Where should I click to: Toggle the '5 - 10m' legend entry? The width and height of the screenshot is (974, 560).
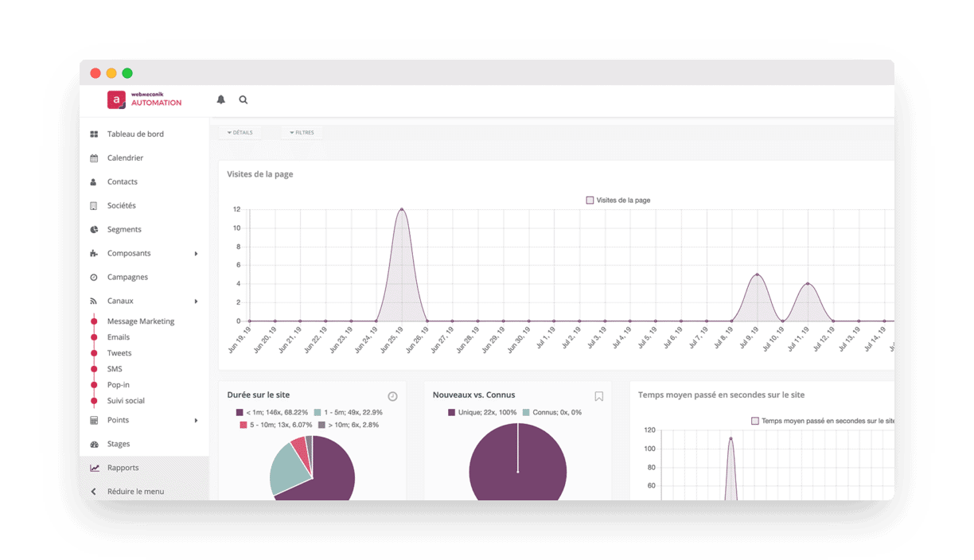[x=277, y=426]
